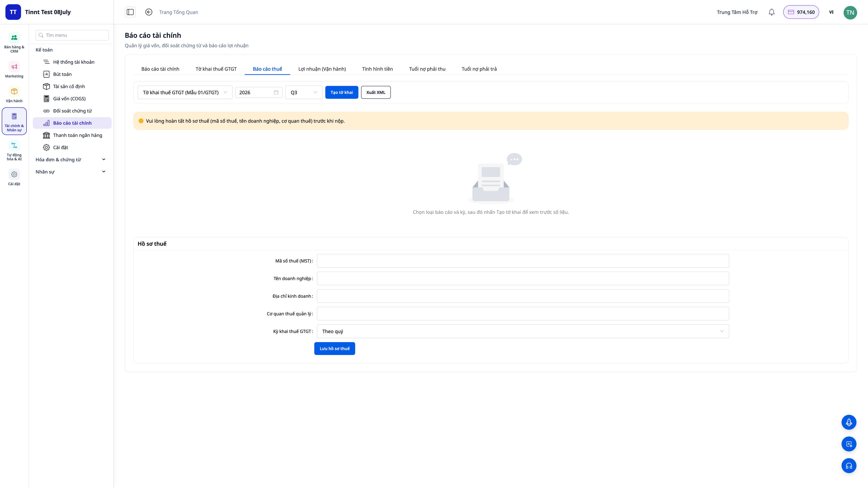Open Thanh toán ngân hàng menu item
Image resolution: width=868 pixels, height=488 pixels.
tap(72, 135)
